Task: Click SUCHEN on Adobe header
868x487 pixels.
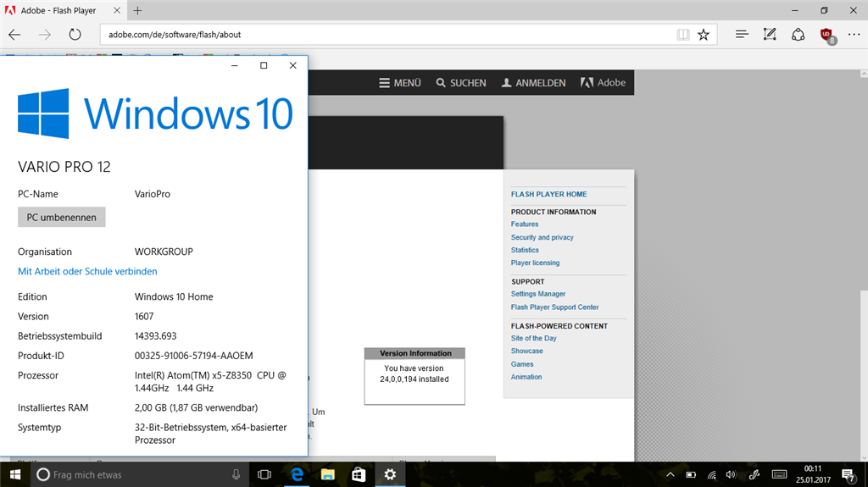Action: point(461,83)
